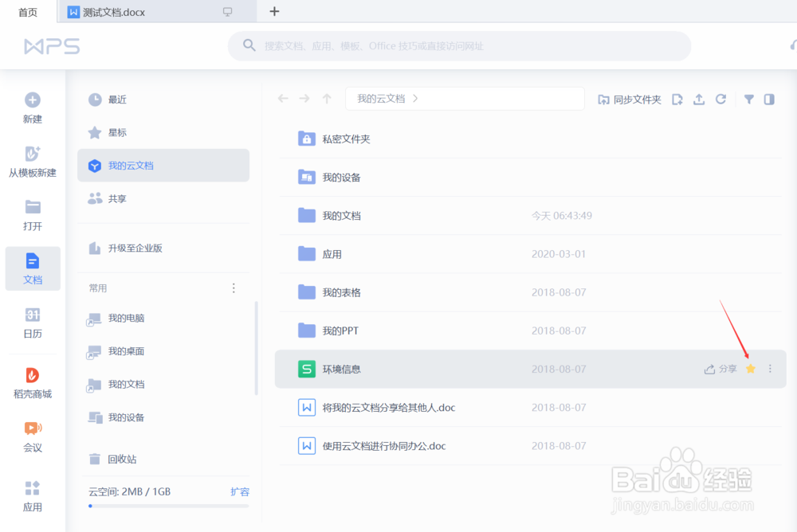Click 扩容 to expand cloud storage
The image size is (797, 532).
[x=239, y=492]
